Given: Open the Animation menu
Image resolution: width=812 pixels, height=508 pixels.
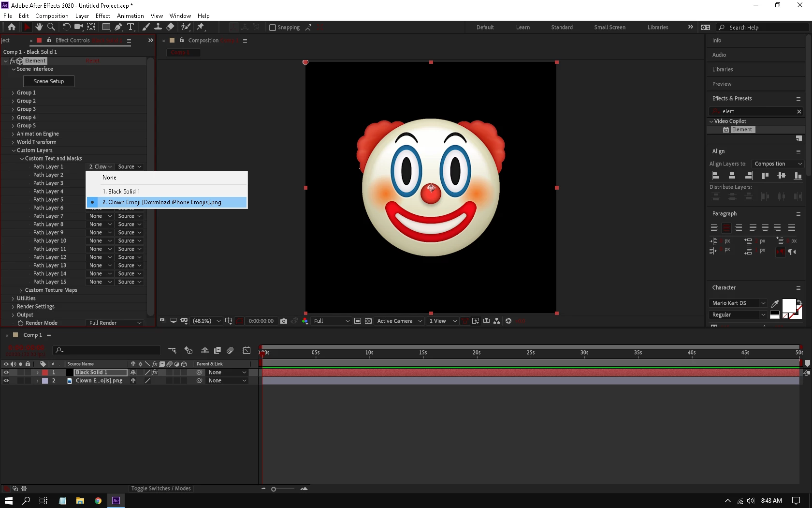Looking at the screenshot, I should point(130,16).
